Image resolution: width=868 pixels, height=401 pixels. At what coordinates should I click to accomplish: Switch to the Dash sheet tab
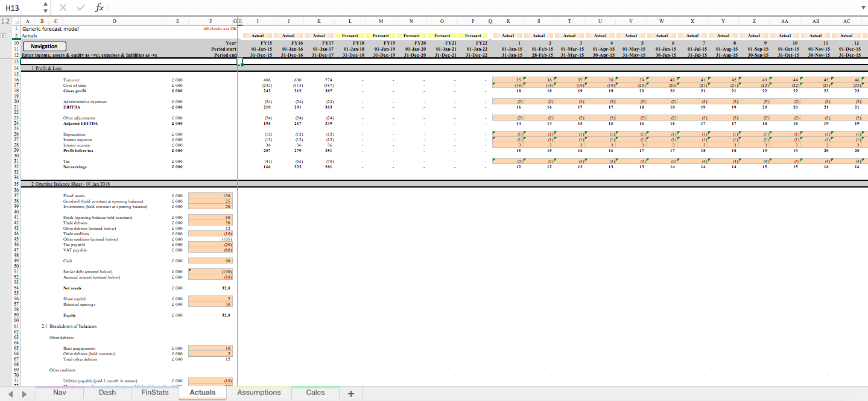click(x=107, y=392)
